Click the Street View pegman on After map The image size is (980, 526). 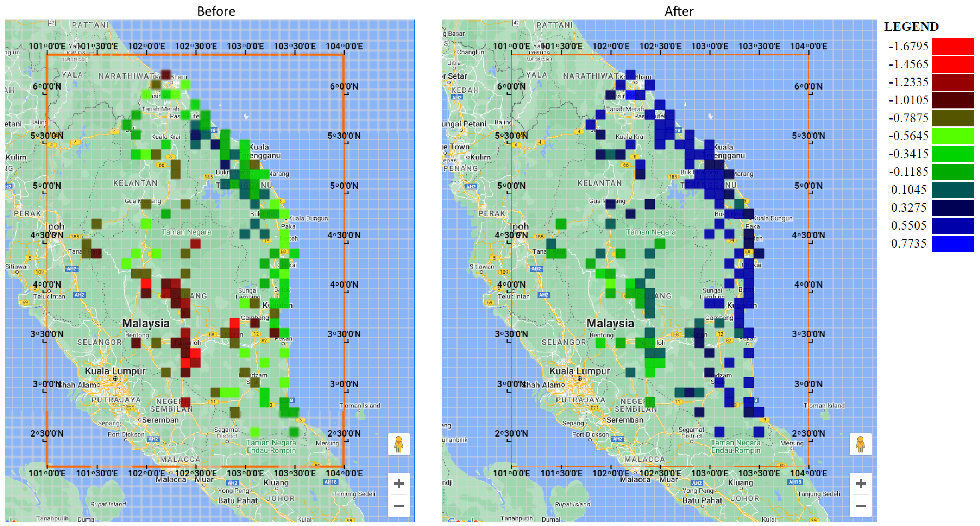coord(860,444)
